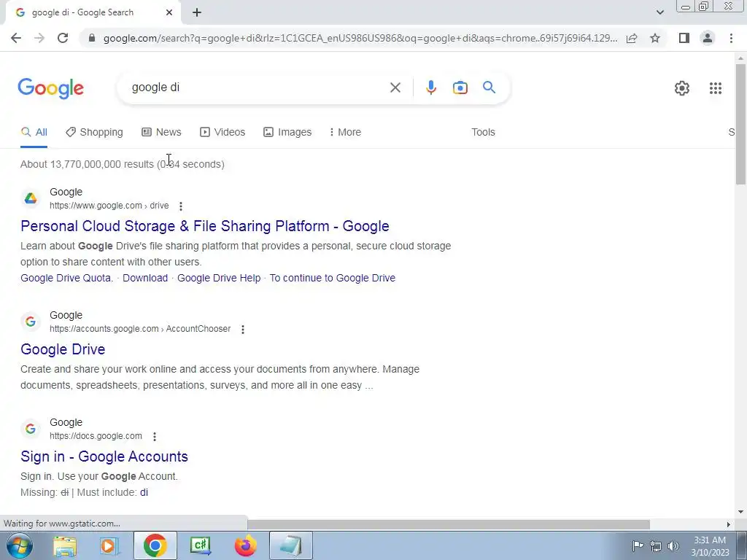Start search by voice microphone
The width and height of the screenshot is (747, 560).
click(x=430, y=87)
